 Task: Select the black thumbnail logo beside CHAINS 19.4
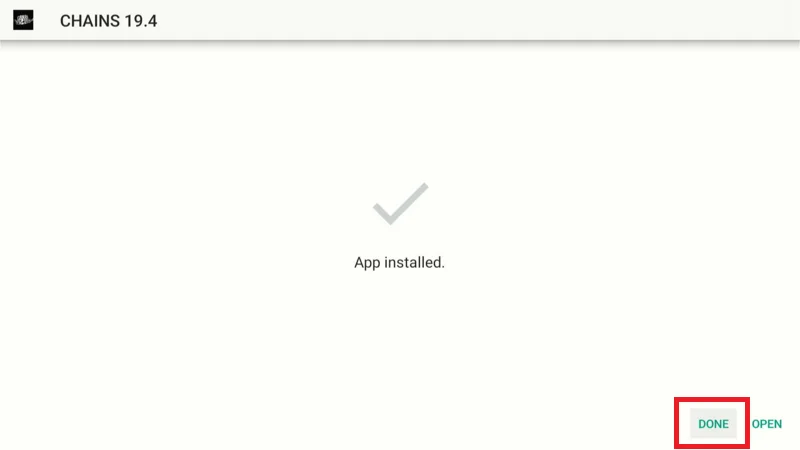pyautogui.click(x=23, y=20)
